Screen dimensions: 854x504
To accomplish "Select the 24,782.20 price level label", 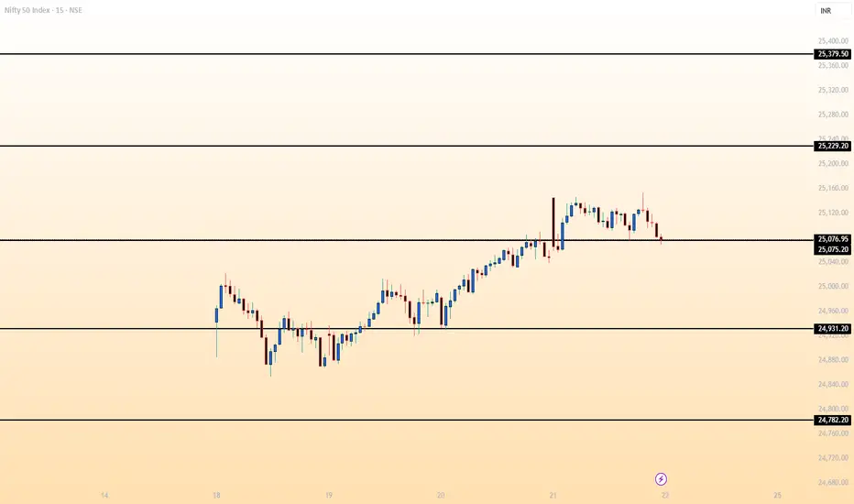I will (832, 420).
